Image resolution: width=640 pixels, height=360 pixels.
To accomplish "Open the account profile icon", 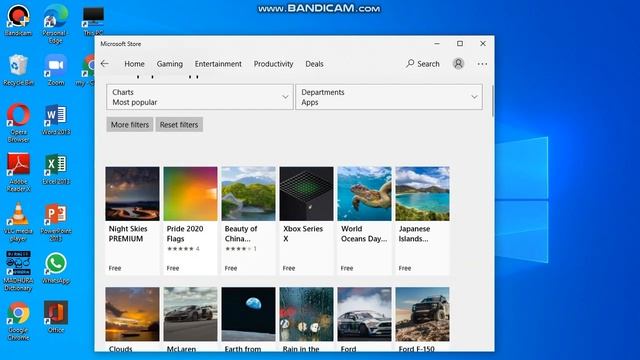I will click(458, 64).
